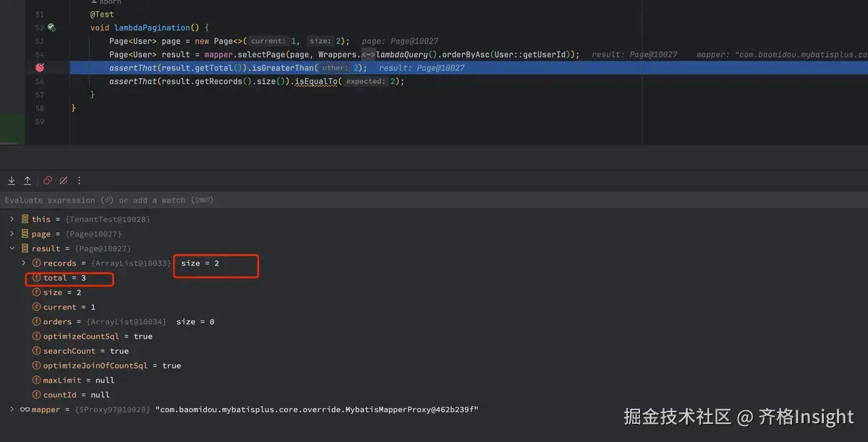Click the field icon beside 'orders'
The height and width of the screenshot is (442, 868).
coord(36,321)
